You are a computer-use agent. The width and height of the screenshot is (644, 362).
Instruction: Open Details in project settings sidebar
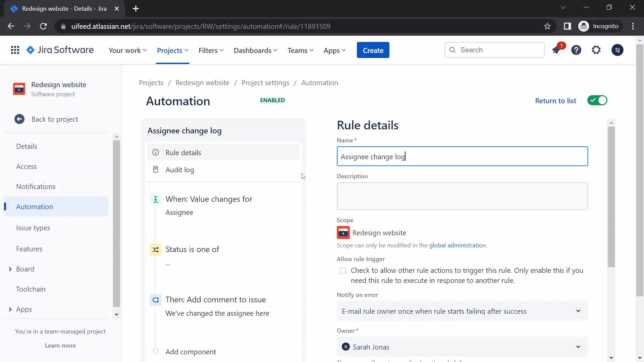click(26, 146)
